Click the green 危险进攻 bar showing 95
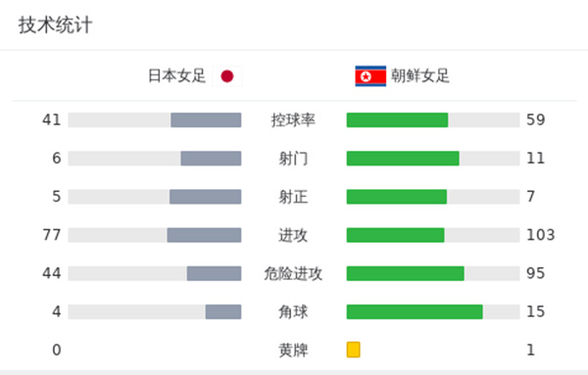588x375 pixels. pos(406,273)
